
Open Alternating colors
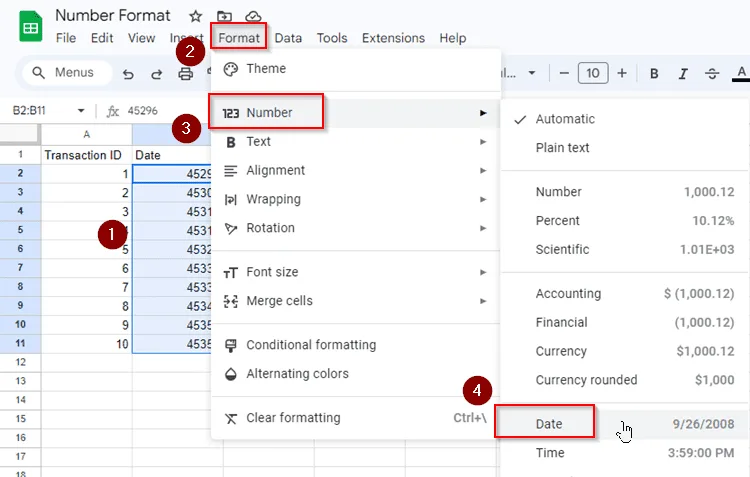pos(355,374)
